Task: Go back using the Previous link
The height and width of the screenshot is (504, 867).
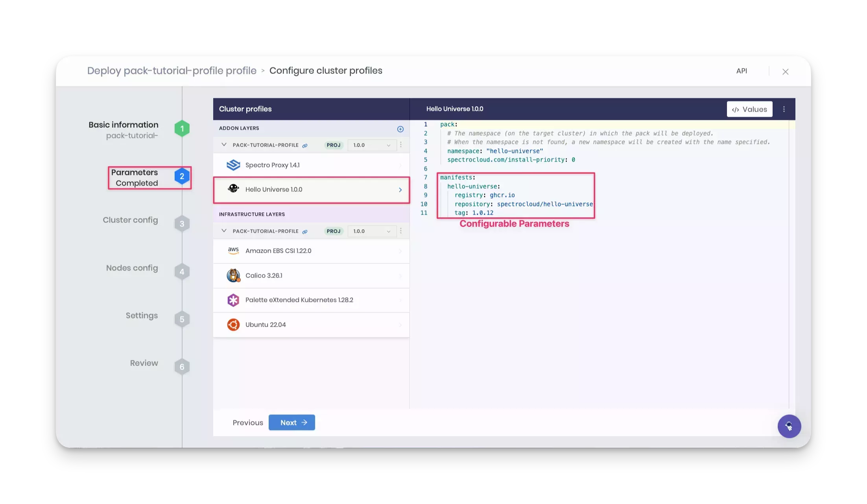Action: [247, 422]
